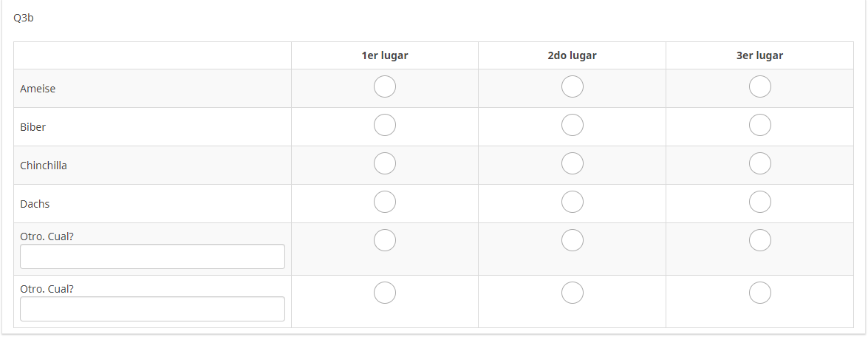Choose 3er lugar for Biber

click(760, 126)
